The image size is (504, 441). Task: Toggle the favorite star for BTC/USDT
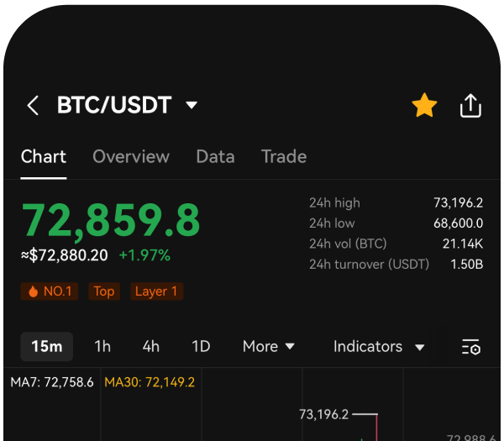424,106
